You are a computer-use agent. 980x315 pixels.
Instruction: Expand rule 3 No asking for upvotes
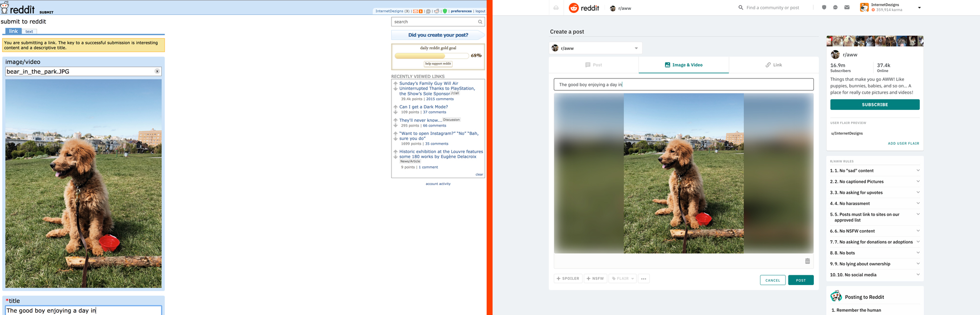[x=875, y=192]
